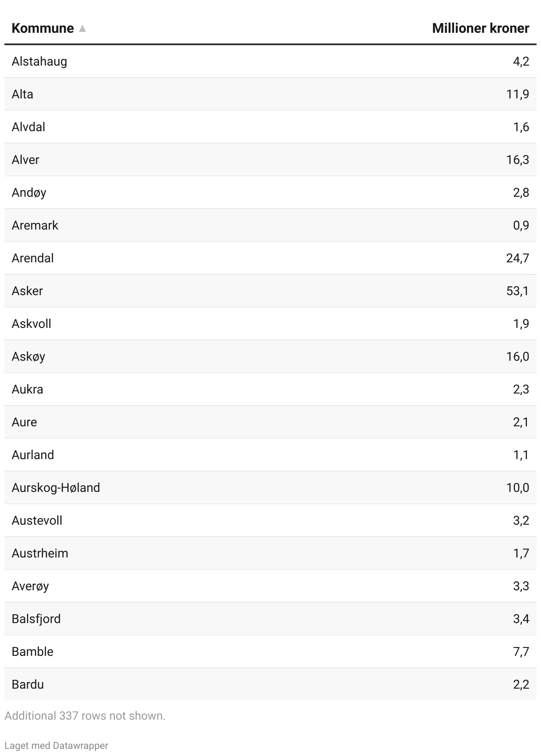Click the 'Additional 337 rows not shown' note
This screenshot has width=541, height=756.
click(x=85, y=716)
